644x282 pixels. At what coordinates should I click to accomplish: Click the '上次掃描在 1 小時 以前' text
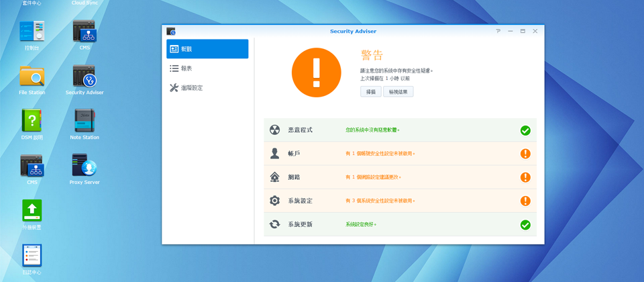tap(385, 78)
